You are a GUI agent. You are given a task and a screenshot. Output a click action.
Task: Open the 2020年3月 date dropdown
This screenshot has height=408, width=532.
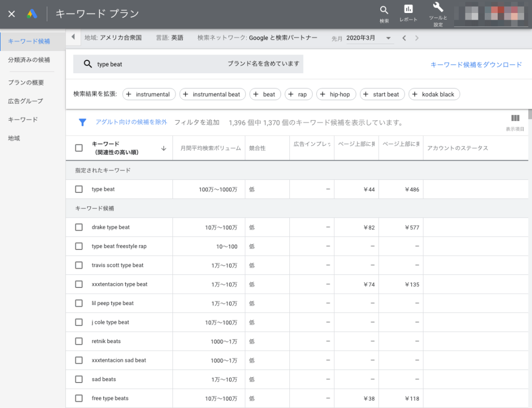[x=369, y=38]
